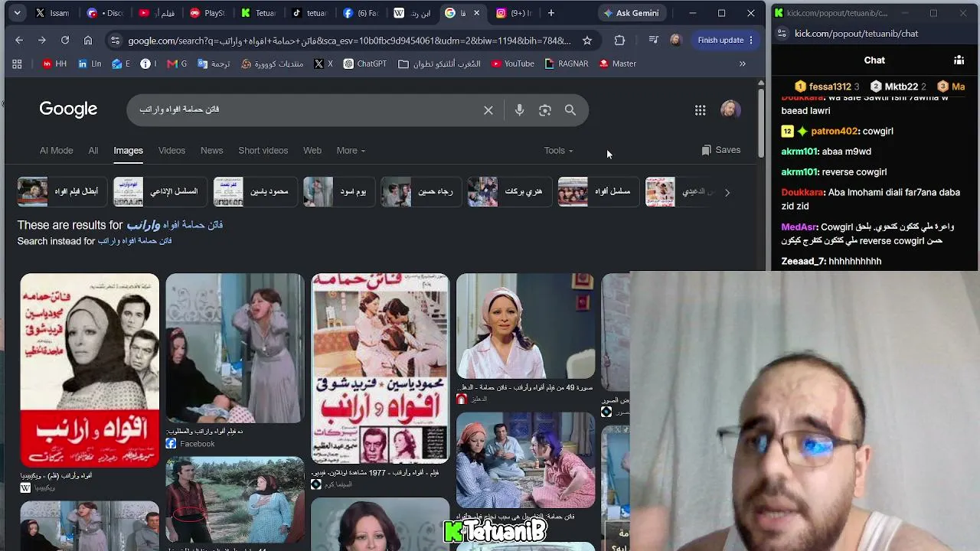Select the رجاء حسين filter chip
The image size is (980, 551).
(422, 192)
